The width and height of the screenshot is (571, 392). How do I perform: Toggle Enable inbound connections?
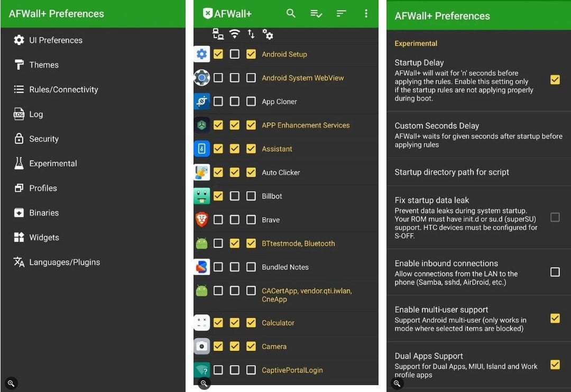(x=555, y=272)
